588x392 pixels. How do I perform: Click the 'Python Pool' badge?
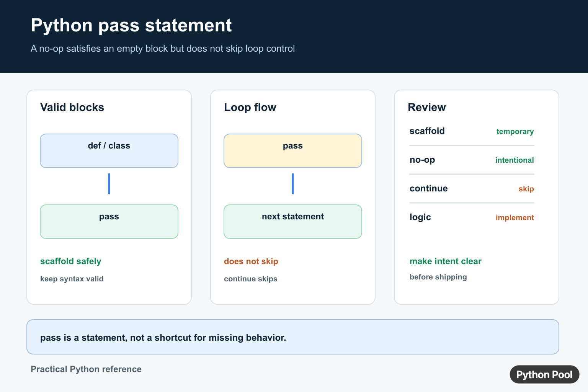point(544,374)
